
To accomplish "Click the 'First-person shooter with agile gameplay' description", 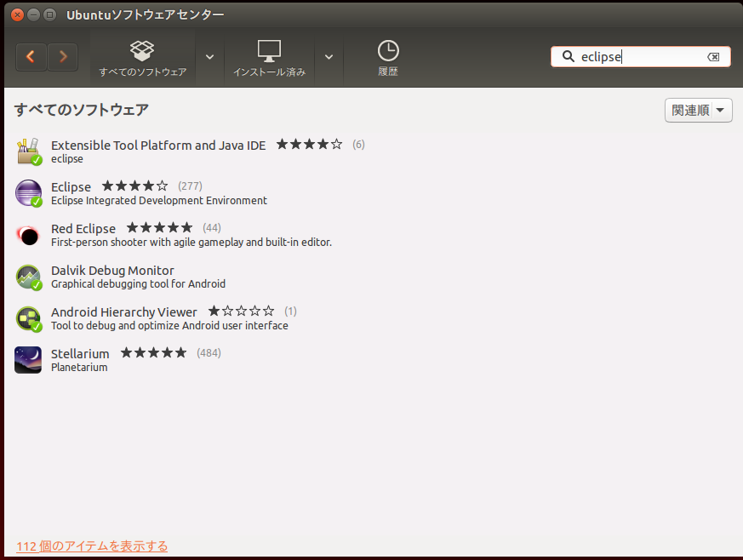I will click(191, 242).
